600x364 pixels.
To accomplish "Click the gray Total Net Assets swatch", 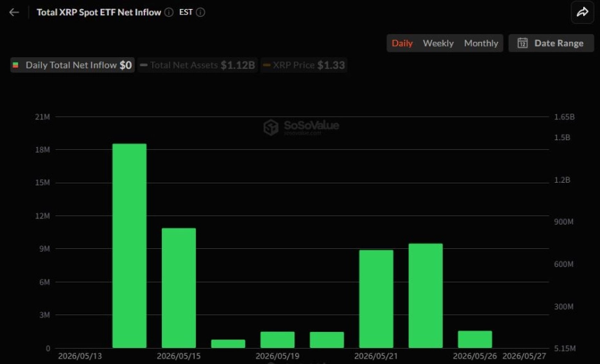I will point(144,65).
